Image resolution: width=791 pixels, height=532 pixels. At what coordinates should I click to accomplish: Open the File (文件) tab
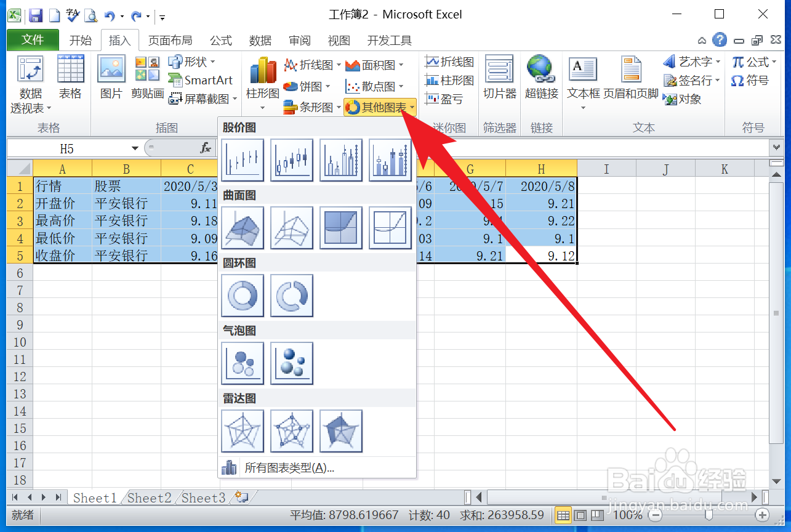33,40
